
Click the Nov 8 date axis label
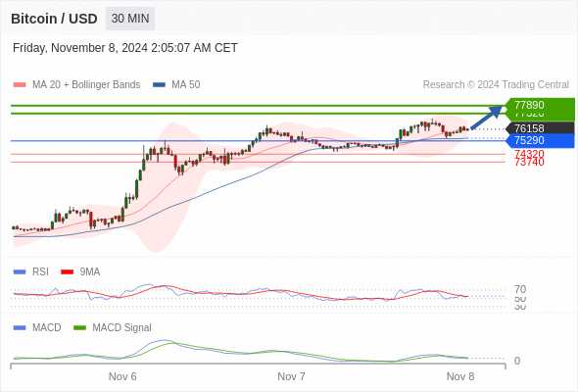coord(460,376)
